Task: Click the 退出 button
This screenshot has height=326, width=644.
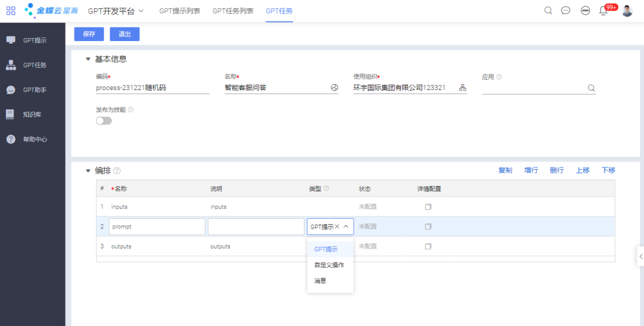Action: click(x=125, y=35)
